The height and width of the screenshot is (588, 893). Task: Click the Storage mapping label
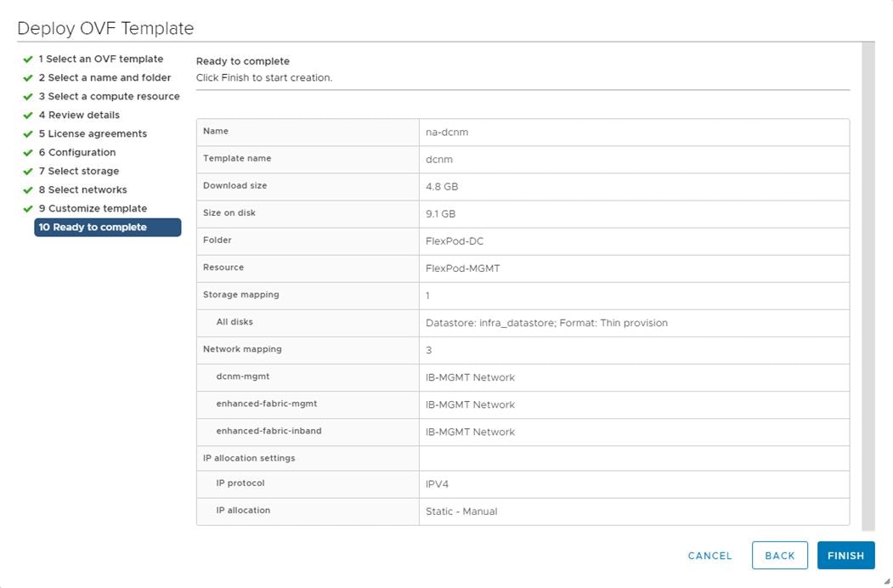pyautogui.click(x=241, y=295)
